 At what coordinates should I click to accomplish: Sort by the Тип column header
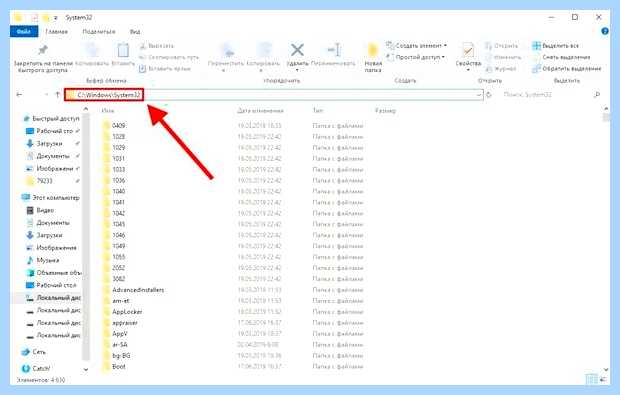click(x=318, y=111)
